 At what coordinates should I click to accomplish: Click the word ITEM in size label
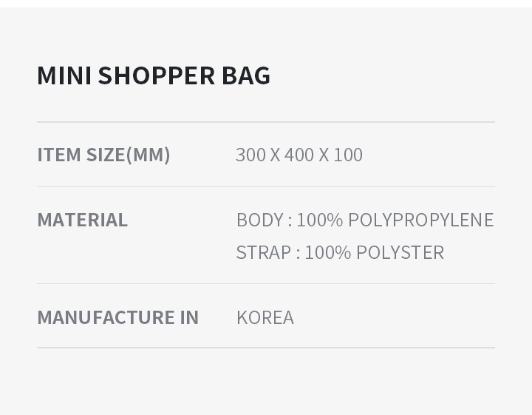(x=59, y=155)
